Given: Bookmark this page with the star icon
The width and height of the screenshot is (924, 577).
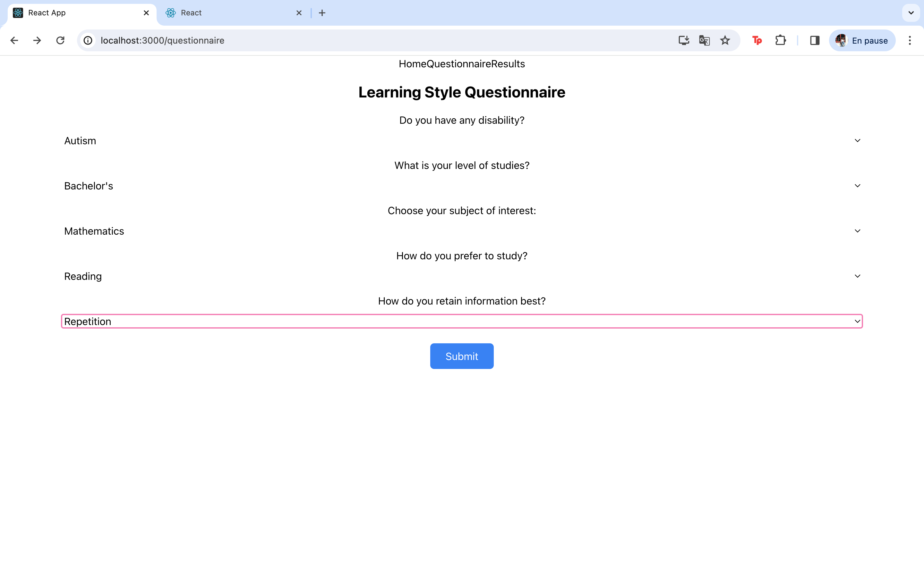Looking at the screenshot, I should point(725,40).
